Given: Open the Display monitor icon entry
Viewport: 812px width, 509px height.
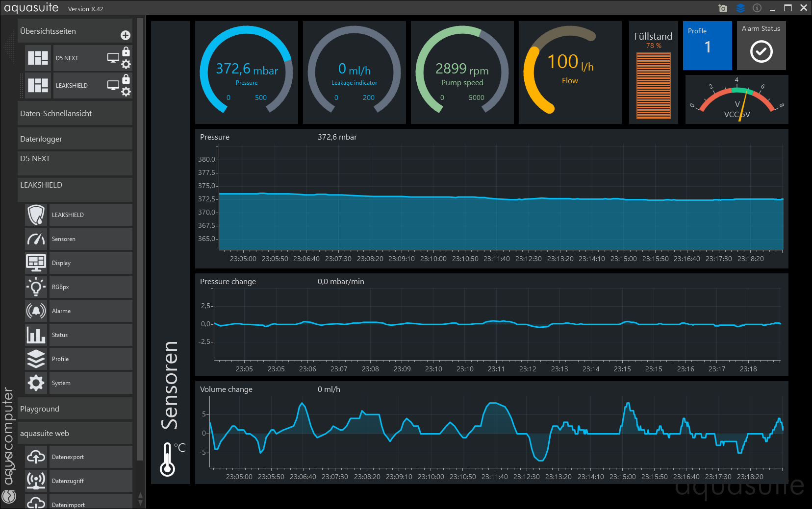Looking at the screenshot, I should click(x=36, y=263).
